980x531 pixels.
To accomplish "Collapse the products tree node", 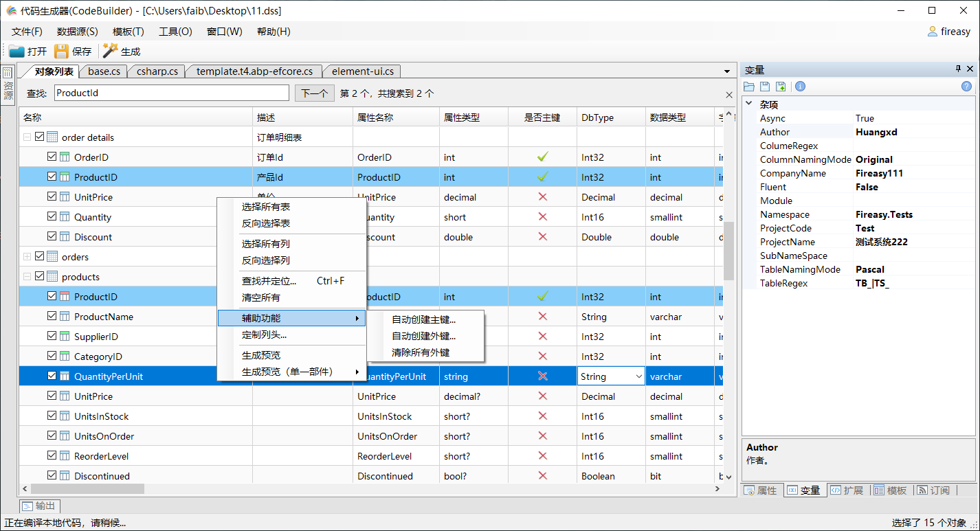I will point(27,277).
